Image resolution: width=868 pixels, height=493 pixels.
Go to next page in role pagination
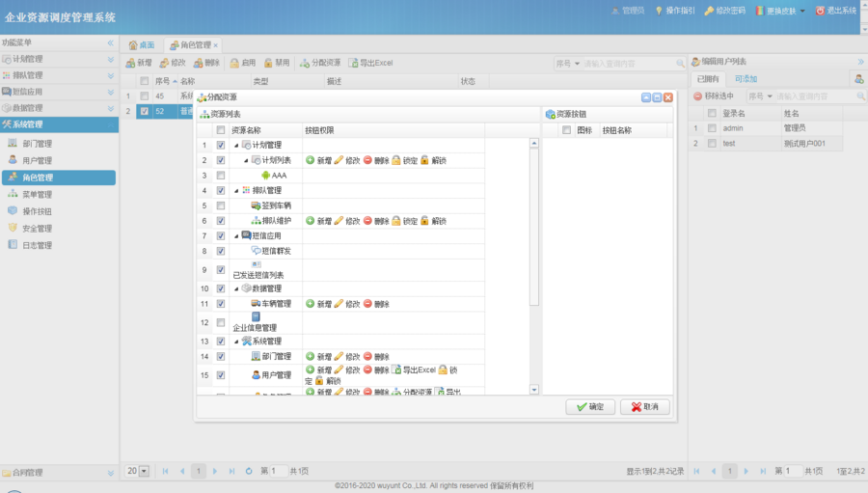215,471
